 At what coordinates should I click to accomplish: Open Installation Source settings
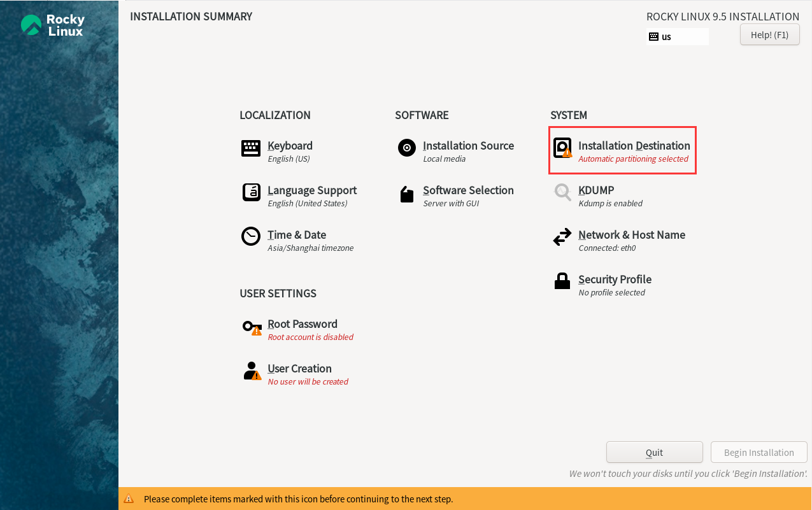click(x=468, y=146)
